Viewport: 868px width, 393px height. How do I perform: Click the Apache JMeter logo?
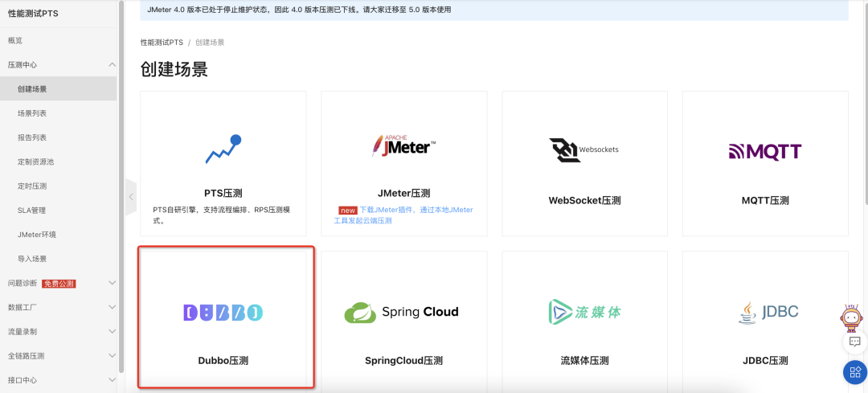[403, 145]
